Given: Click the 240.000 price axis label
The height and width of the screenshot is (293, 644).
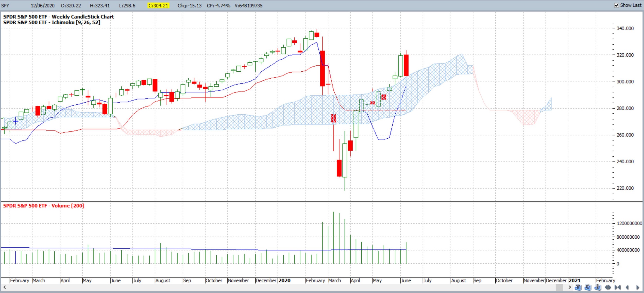Looking at the screenshot, I should click(x=625, y=162).
